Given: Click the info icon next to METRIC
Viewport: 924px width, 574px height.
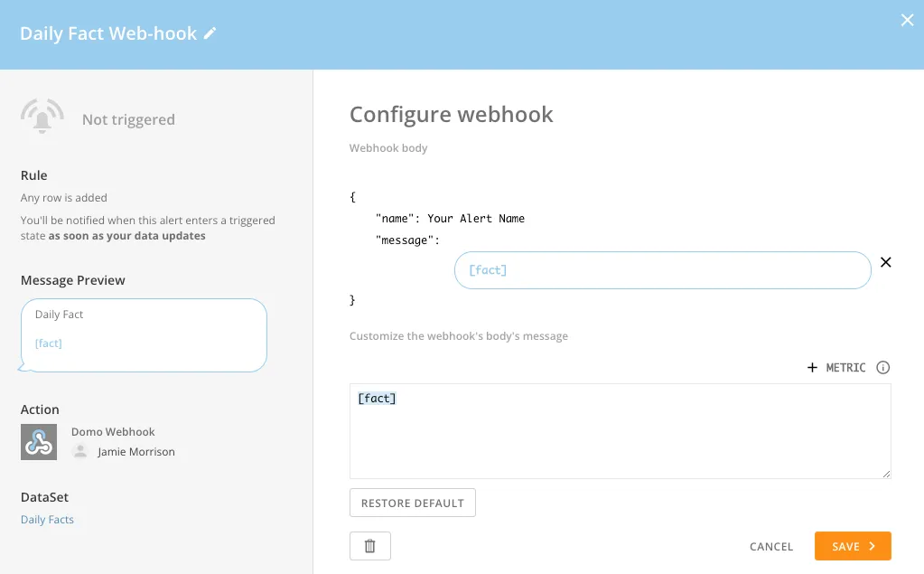Looking at the screenshot, I should (x=882, y=368).
